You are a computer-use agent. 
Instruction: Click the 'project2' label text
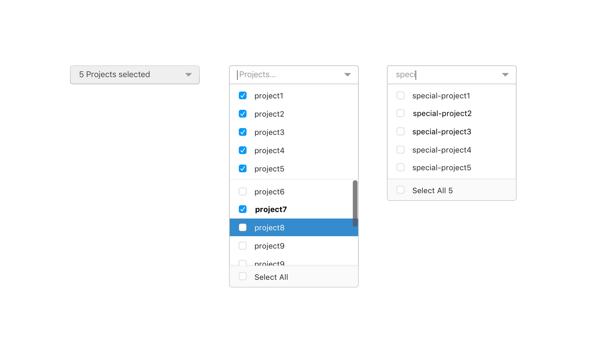click(269, 114)
